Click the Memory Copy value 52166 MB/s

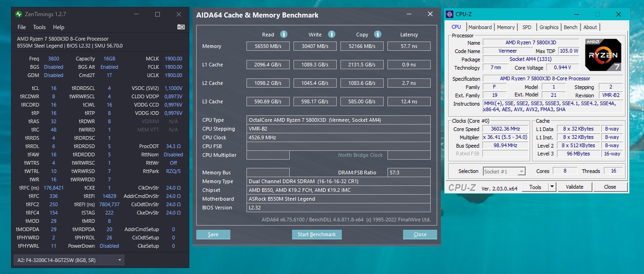[362, 46]
